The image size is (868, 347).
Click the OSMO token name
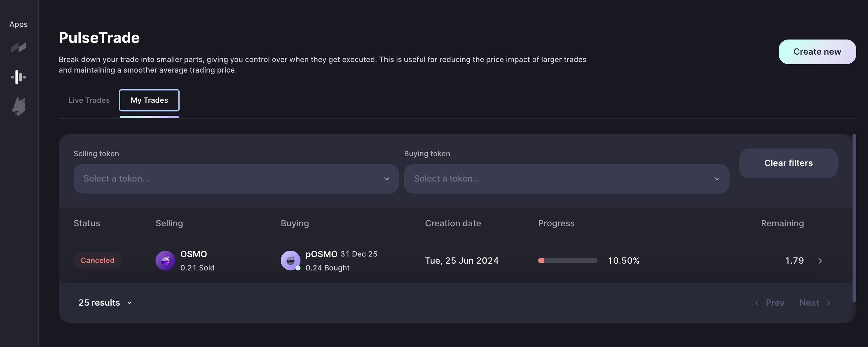(194, 254)
